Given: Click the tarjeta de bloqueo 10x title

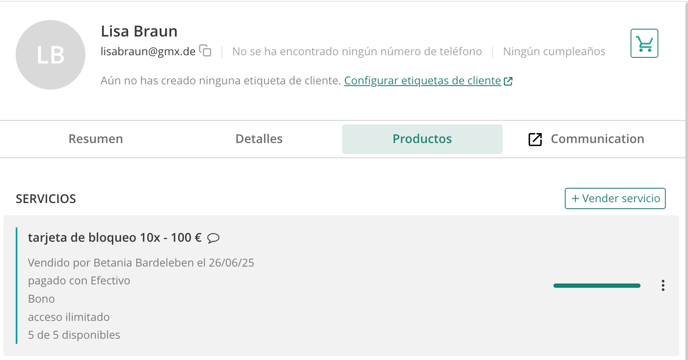Looking at the screenshot, I should coord(115,238).
